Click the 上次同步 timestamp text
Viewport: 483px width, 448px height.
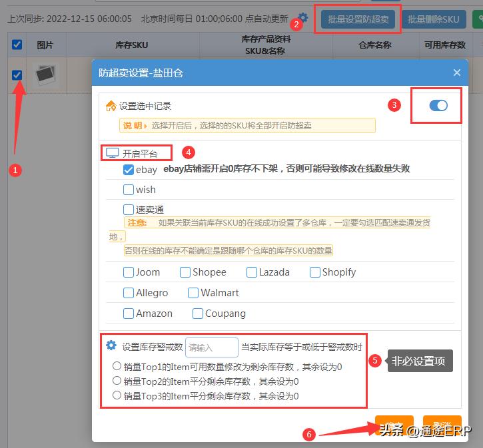(69, 19)
